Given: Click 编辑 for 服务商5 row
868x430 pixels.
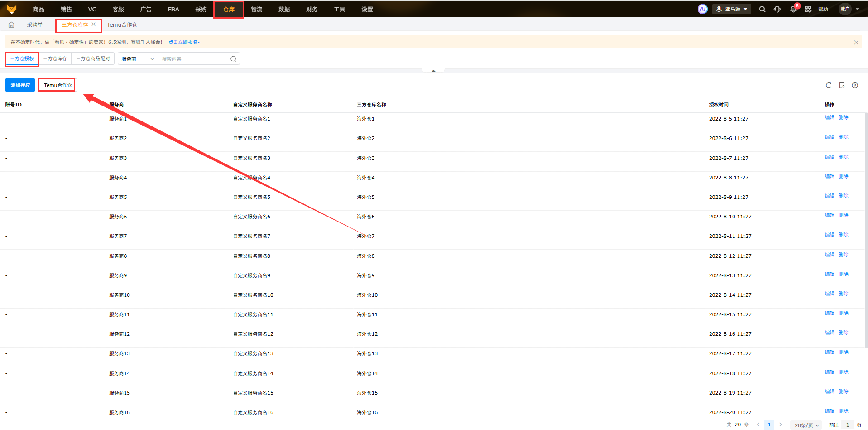Looking at the screenshot, I should click(829, 196).
